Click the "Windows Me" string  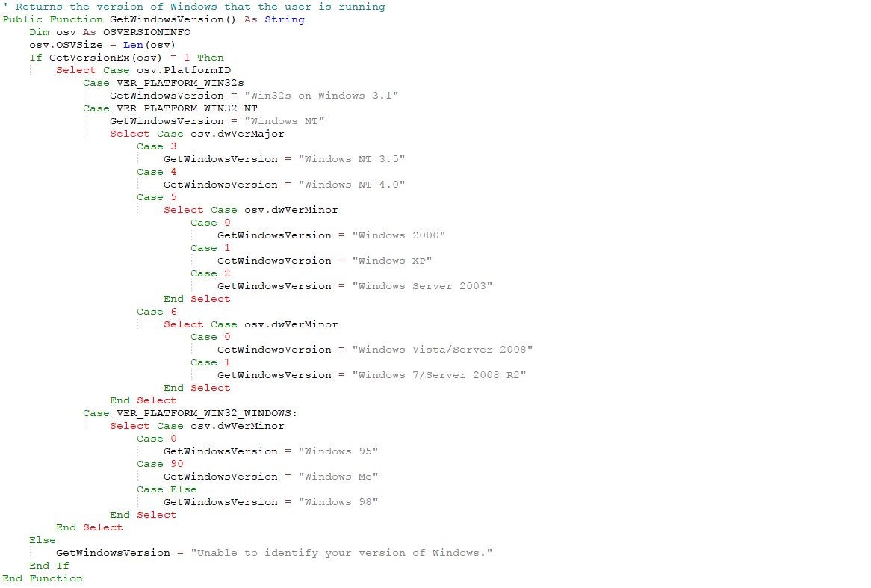[x=338, y=477]
